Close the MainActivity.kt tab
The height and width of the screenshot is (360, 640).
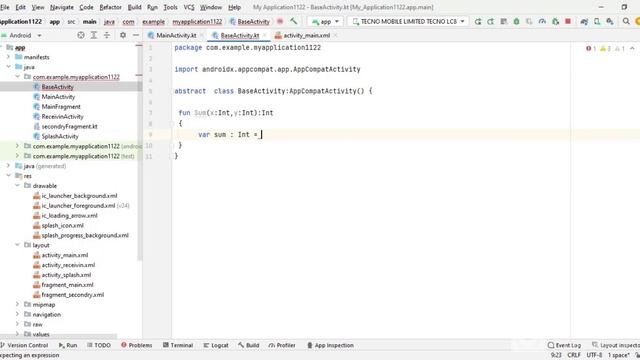pos(202,36)
